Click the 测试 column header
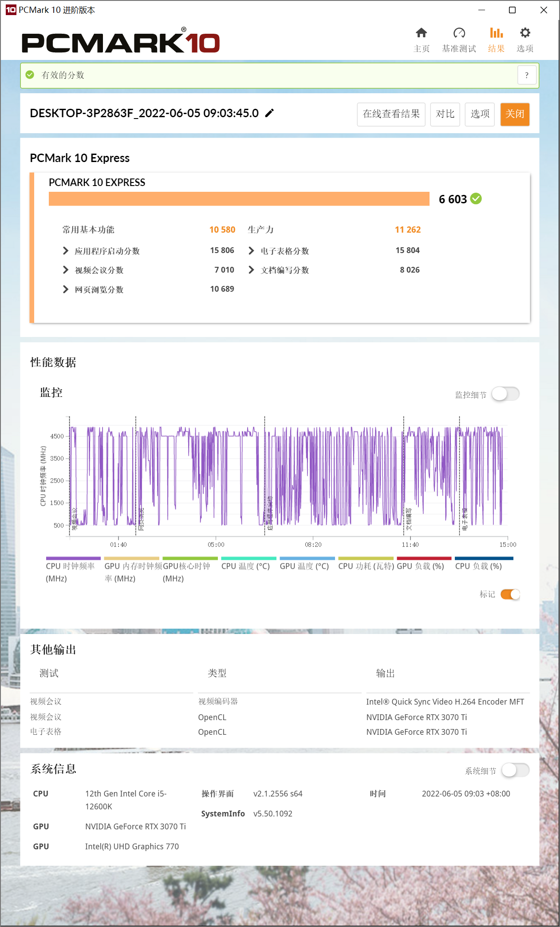Screen dimensions: 560x927 pyautogui.click(x=49, y=673)
